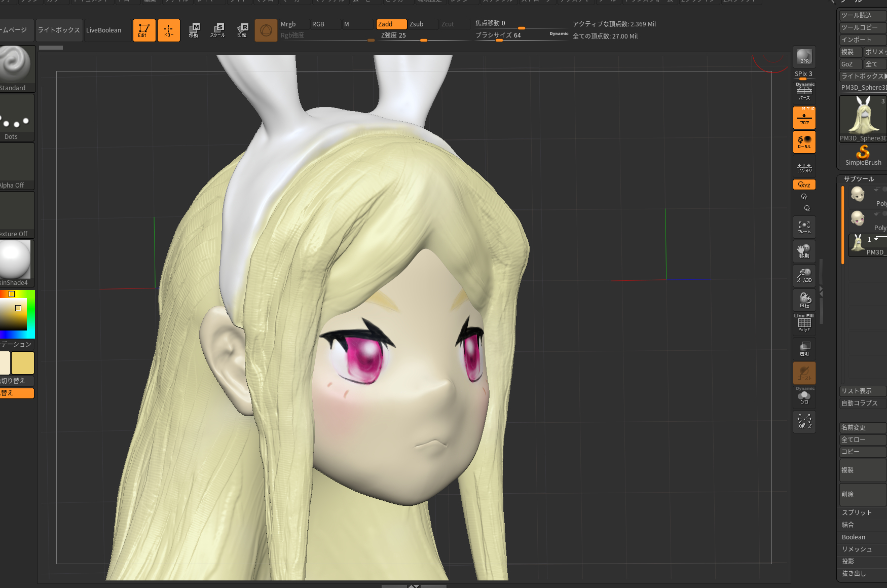The image size is (887, 588).
Task: Select first head PolyMesh subtool
Action: 867,195
